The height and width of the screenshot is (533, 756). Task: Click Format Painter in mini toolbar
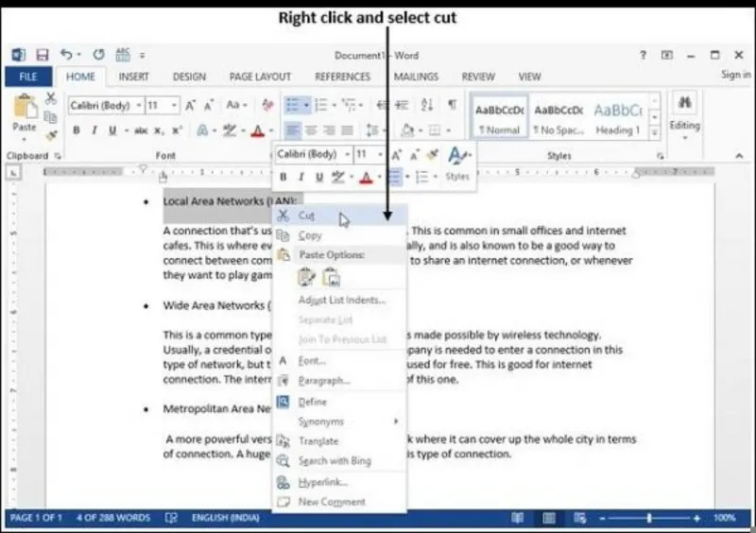click(x=433, y=154)
